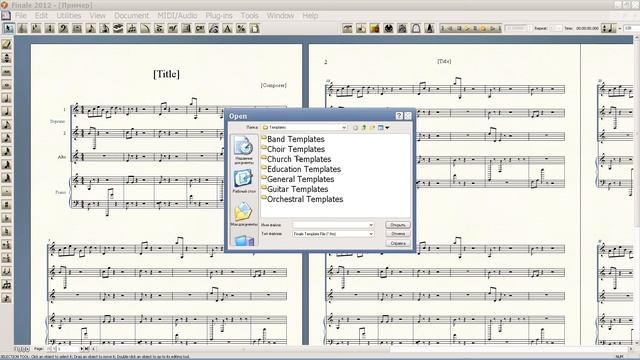Select the HyperScribe tool
Viewport: 640px width, 360px height.
[118, 29]
